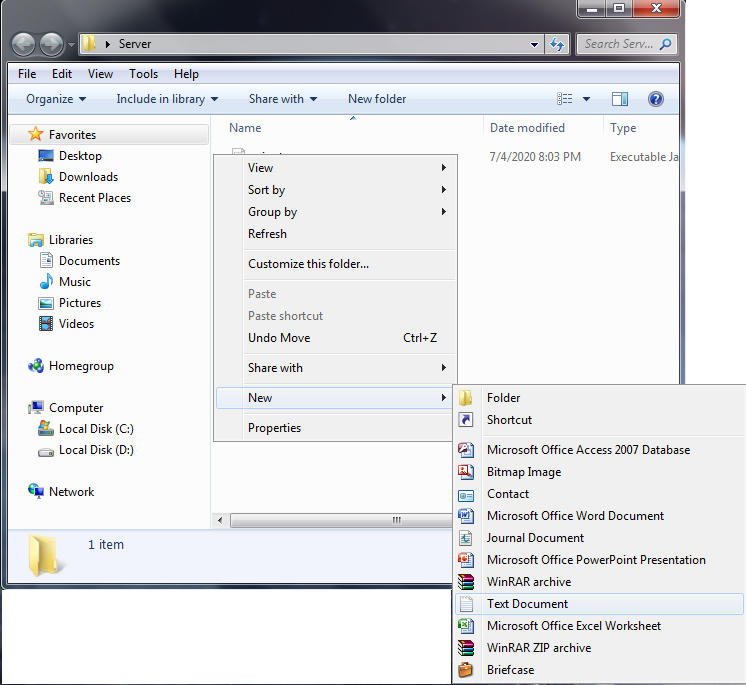Click the New folder toolbar button
Image resolution: width=746 pixels, height=685 pixels.
pos(377,99)
